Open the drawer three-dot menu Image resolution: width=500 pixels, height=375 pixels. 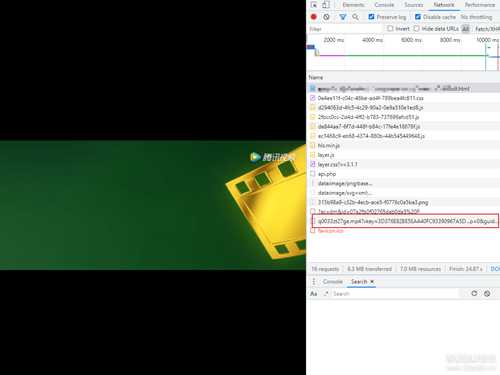314,282
